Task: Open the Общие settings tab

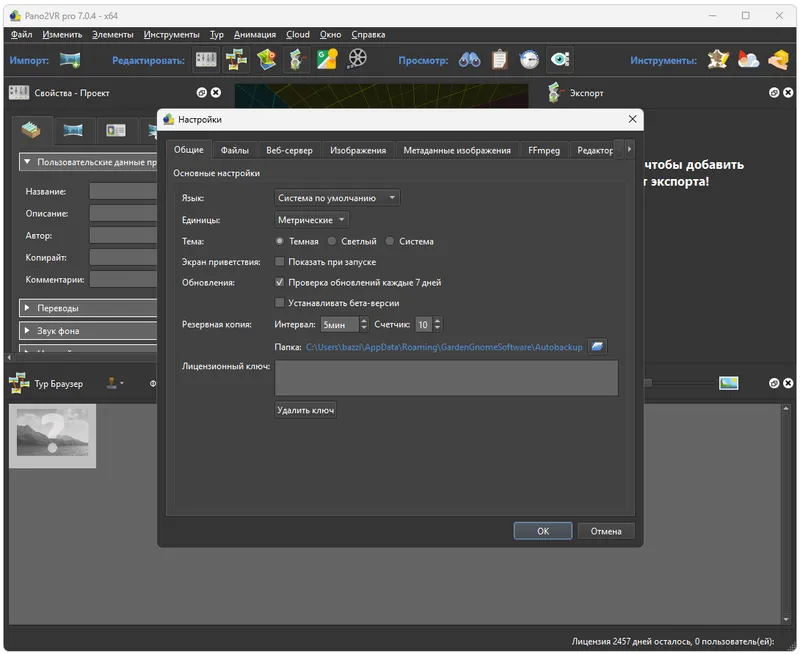Action: tap(189, 149)
